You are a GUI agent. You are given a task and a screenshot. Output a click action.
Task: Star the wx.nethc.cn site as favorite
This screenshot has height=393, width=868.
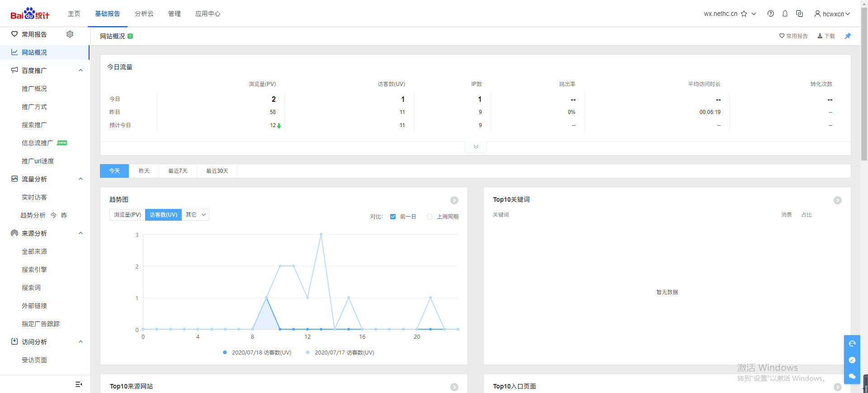[744, 14]
